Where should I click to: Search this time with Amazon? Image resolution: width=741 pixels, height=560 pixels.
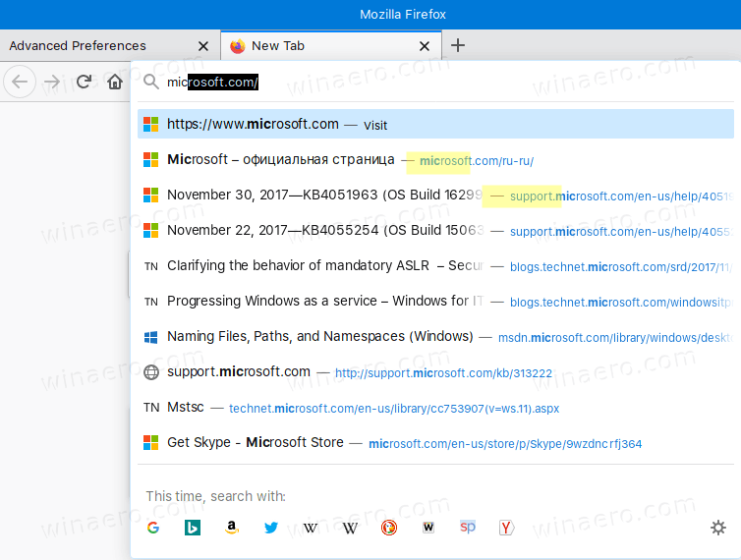click(x=232, y=528)
